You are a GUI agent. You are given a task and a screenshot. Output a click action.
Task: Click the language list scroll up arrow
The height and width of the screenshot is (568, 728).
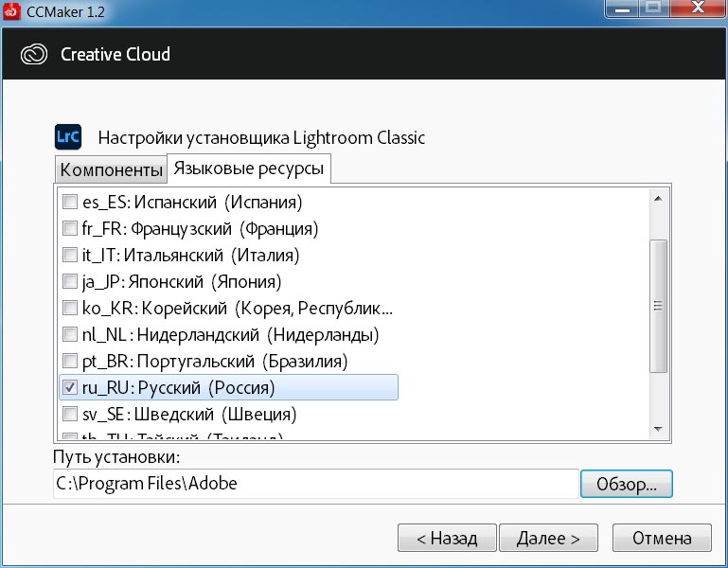(x=658, y=199)
